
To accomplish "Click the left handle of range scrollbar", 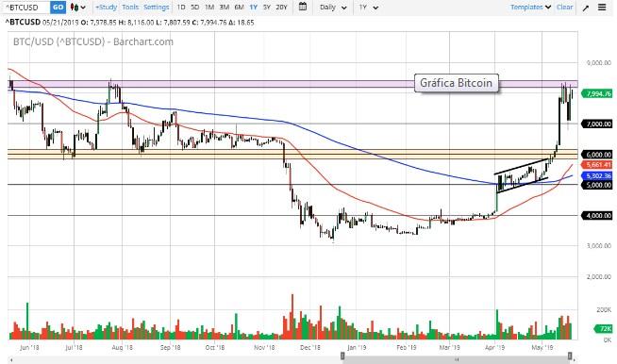I will [342, 356].
